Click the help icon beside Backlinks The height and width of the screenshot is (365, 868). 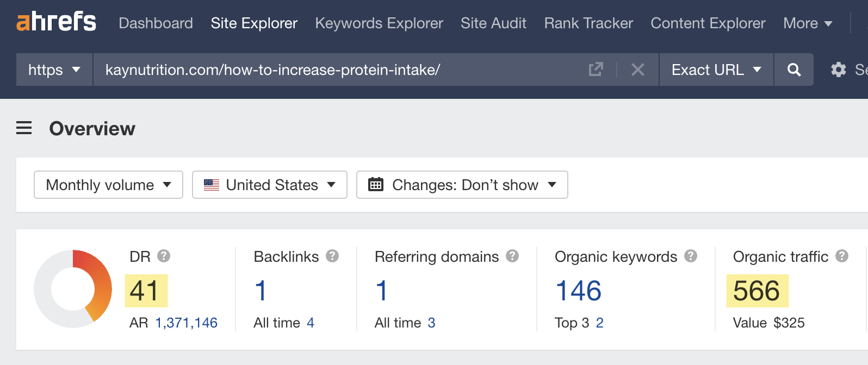[332, 256]
